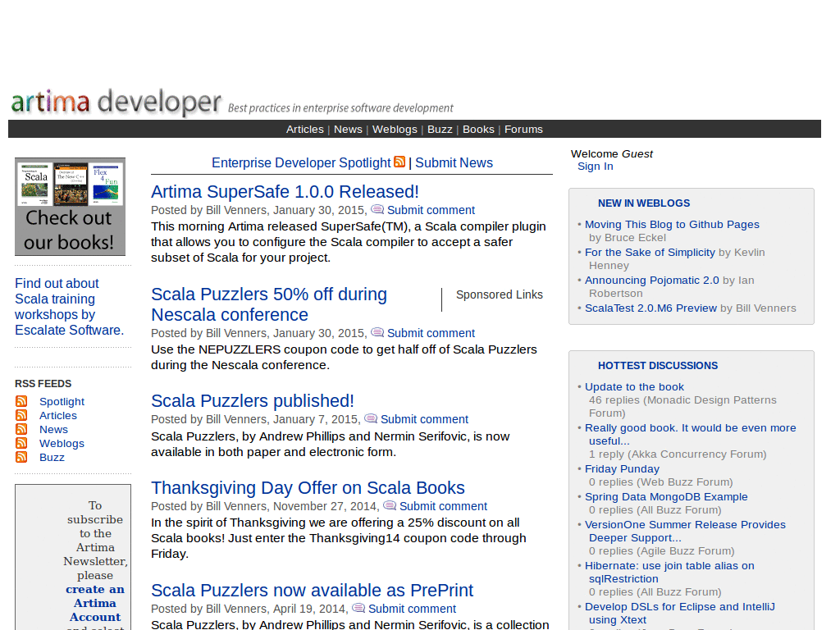Click the HOTTEST DISCUSSIONS heading

(x=658, y=365)
